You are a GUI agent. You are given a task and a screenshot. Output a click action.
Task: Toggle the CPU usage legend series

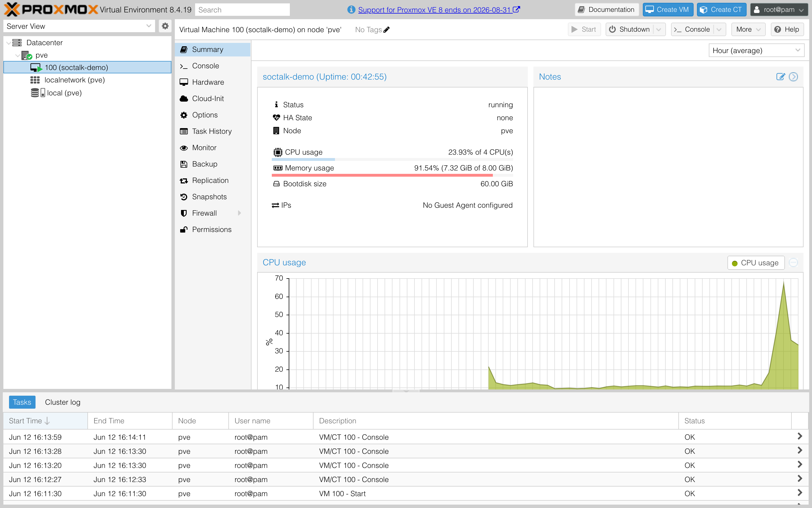tap(756, 263)
